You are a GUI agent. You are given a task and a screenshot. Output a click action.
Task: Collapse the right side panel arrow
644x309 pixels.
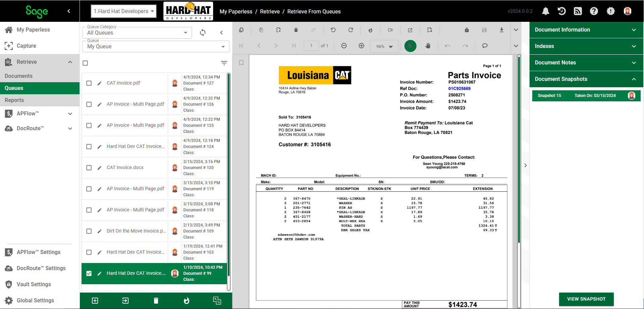point(526,165)
